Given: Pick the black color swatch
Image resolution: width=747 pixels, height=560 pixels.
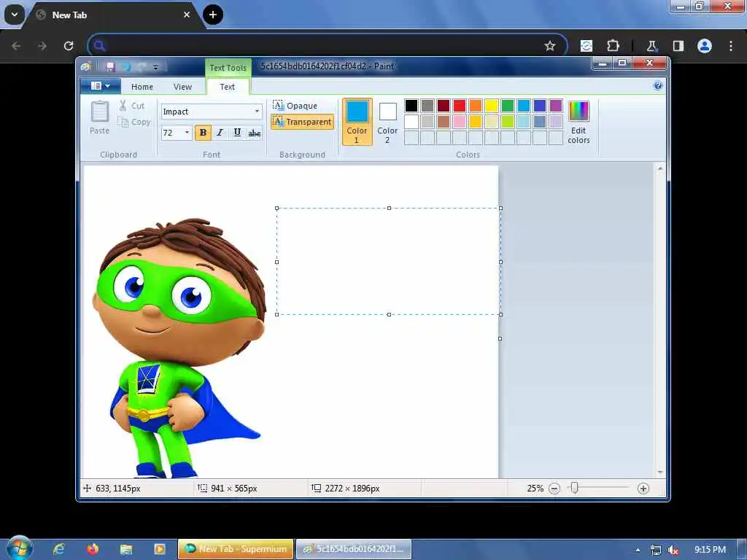Looking at the screenshot, I should coord(411,105).
